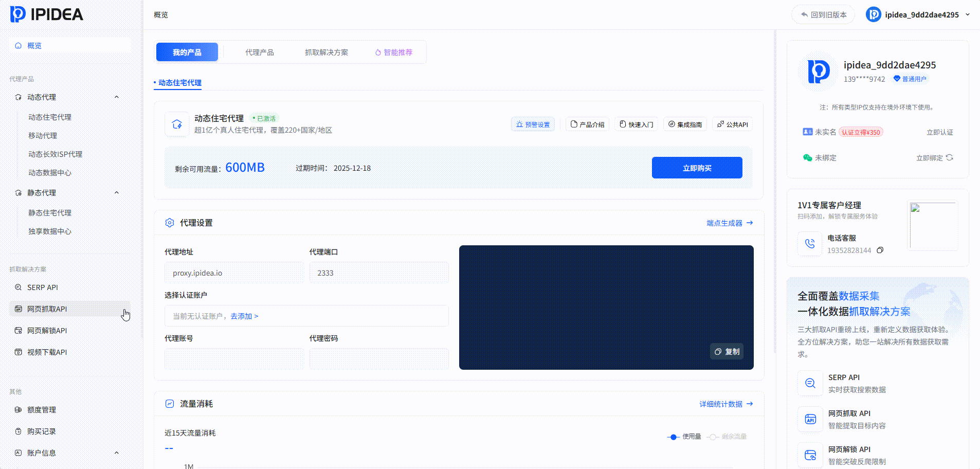Click the QR code image in the 1V1专属客户经理 card
Viewport: 980px width, 469px height.
(x=933, y=225)
